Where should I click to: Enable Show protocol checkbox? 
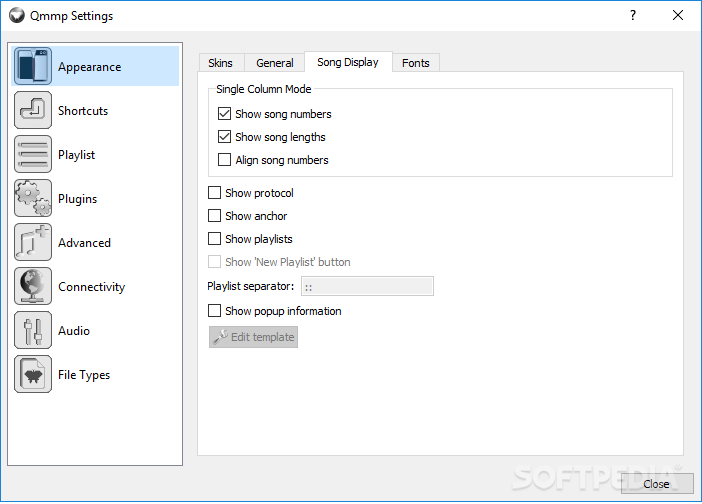214,193
